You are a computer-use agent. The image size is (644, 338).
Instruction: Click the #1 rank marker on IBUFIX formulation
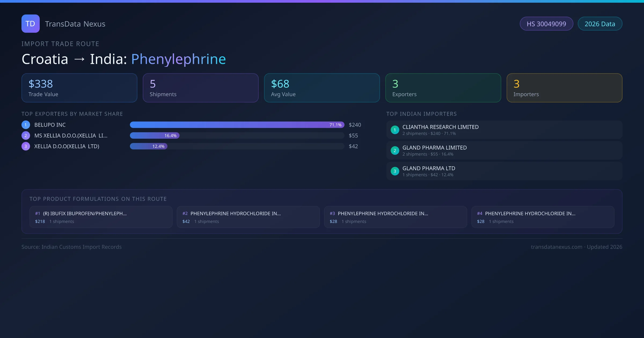(38, 214)
